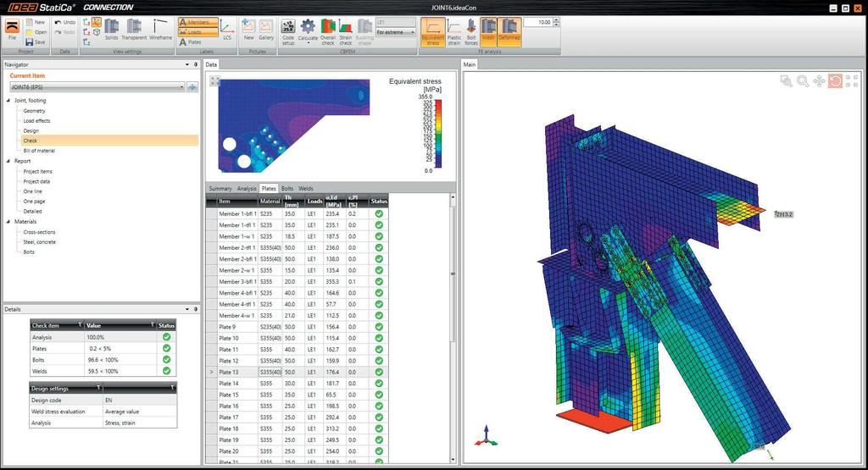The width and height of the screenshot is (868, 470).
Task: Run the Strain check
Action: (x=346, y=32)
